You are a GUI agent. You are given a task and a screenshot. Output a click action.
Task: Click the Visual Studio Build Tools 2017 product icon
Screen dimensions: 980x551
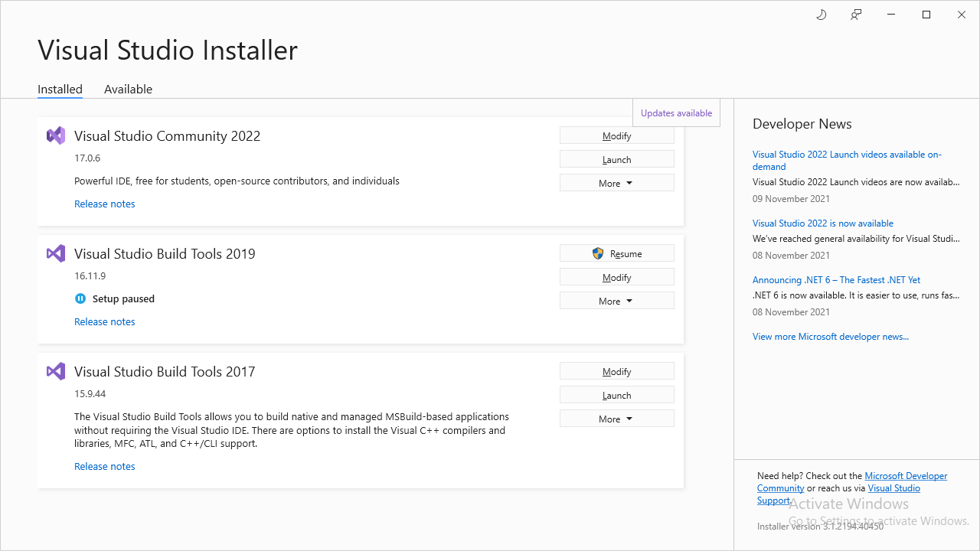(55, 371)
